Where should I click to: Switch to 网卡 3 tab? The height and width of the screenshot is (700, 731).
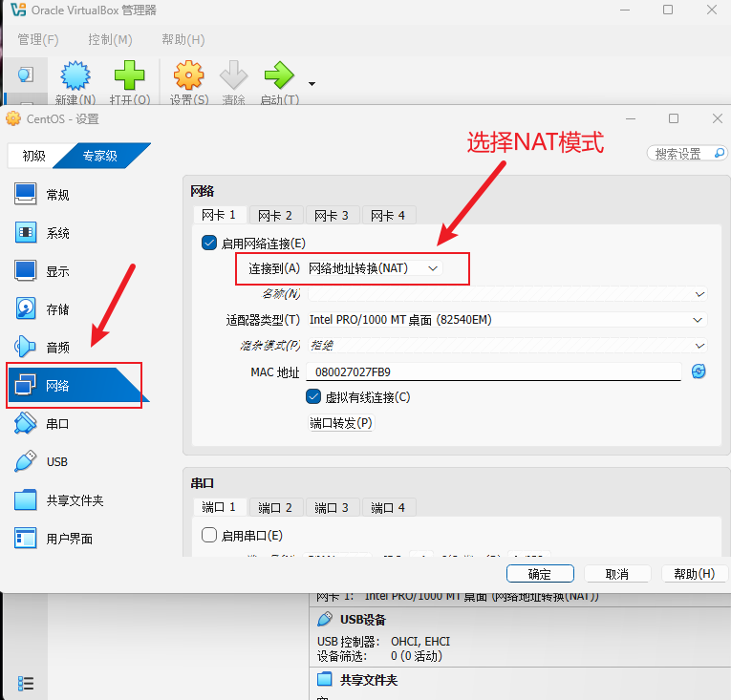tap(332, 215)
